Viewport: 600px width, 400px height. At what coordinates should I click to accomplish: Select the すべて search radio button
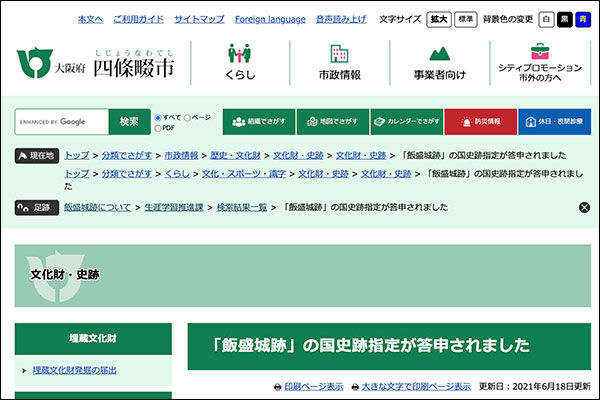click(x=158, y=118)
